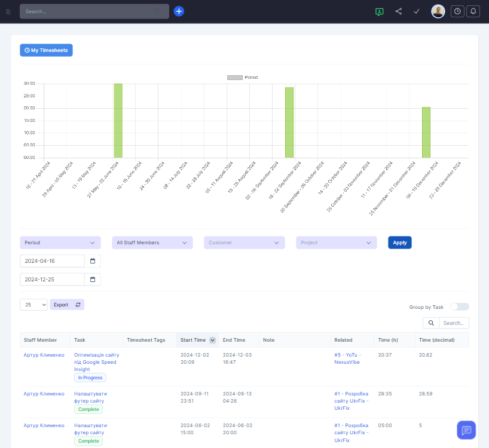Open the floating chat bubble button
Viewport: 489px width, 448px height.
coord(466,430)
